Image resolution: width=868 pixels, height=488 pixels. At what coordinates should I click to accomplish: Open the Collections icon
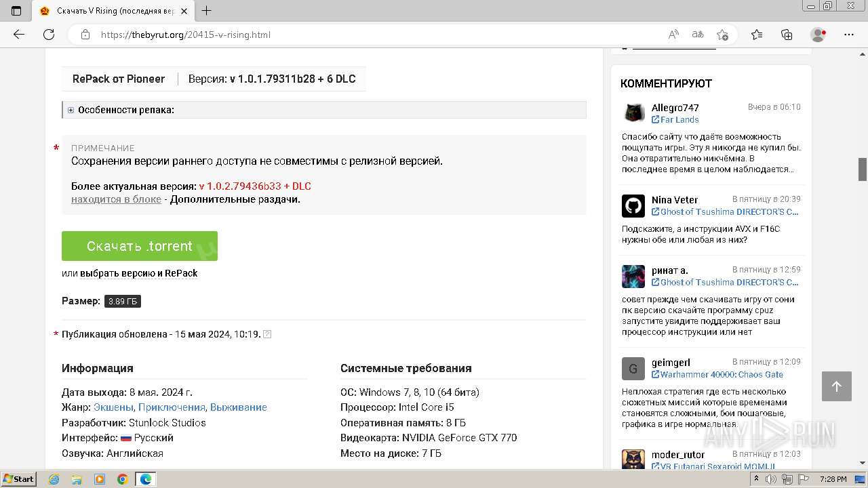pyautogui.click(x=787, y=35)
